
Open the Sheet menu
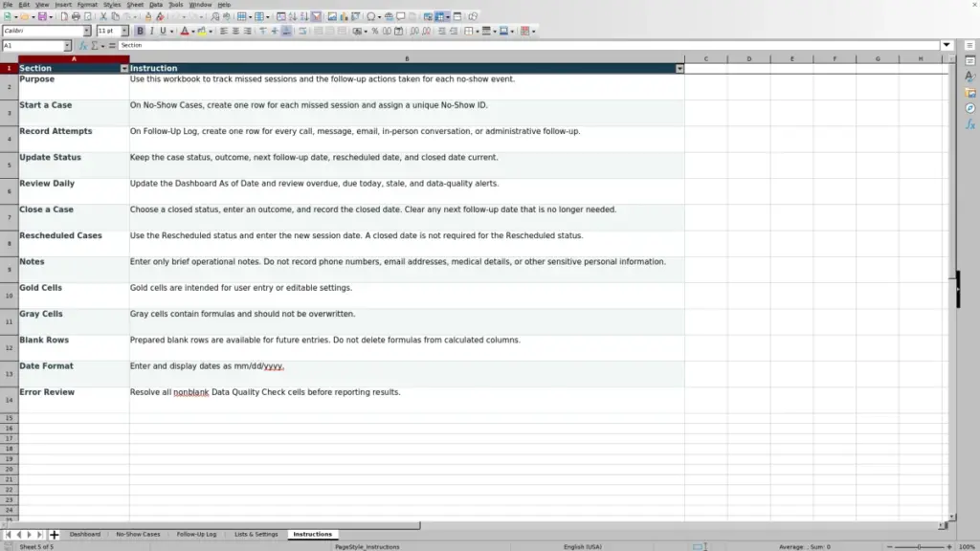(x=135, y=5)
